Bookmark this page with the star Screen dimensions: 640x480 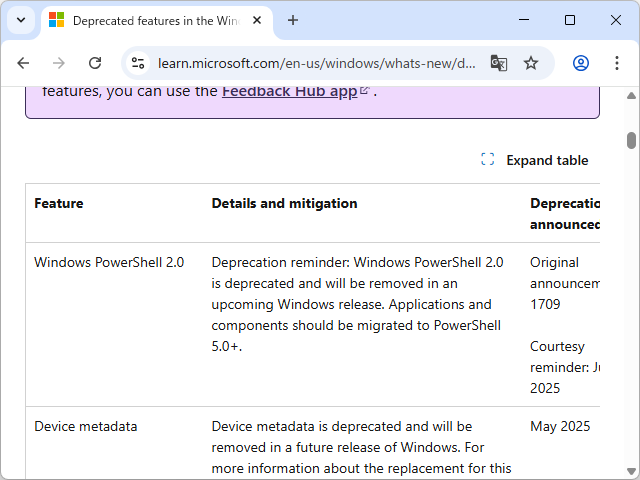click(x=531, y=63)
